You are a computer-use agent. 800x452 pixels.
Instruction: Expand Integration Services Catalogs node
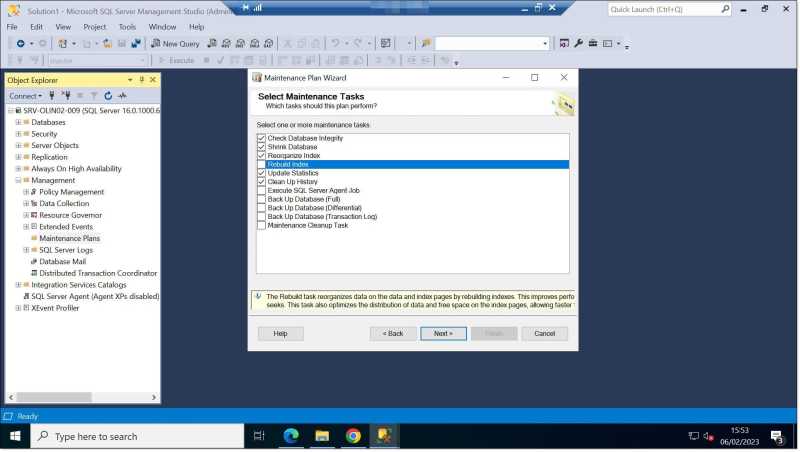coord(18,285)
